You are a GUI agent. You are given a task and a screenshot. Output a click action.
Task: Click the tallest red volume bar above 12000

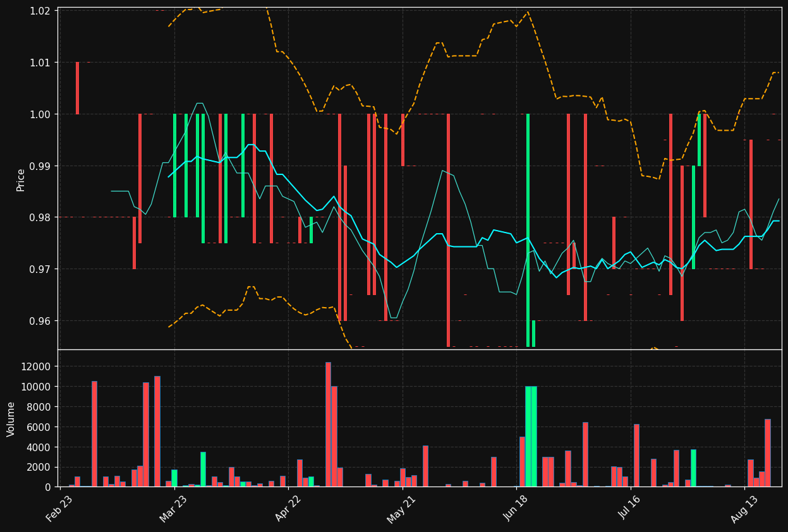[x=328, y=425]
